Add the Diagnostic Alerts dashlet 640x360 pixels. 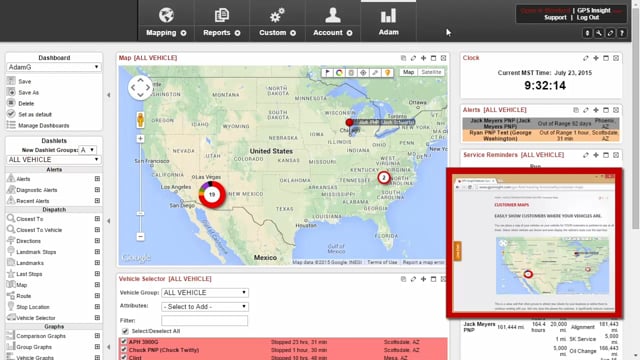[97, 190]
